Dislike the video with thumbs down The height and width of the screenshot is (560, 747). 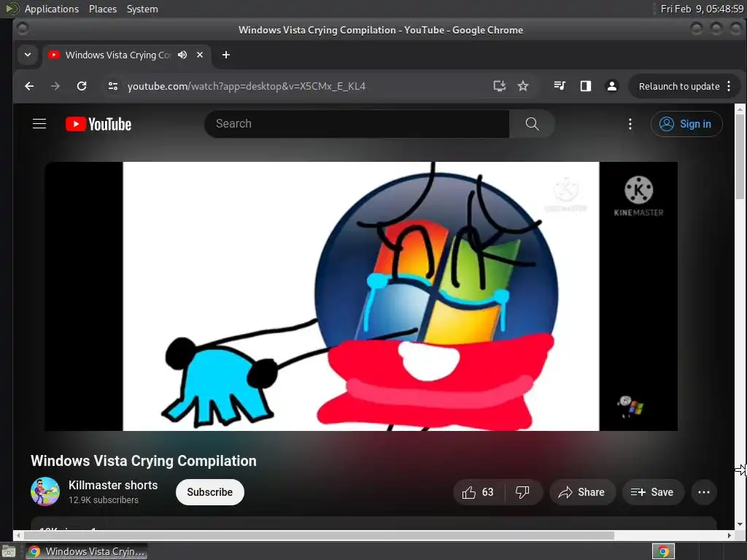click(x=522, y=492)
